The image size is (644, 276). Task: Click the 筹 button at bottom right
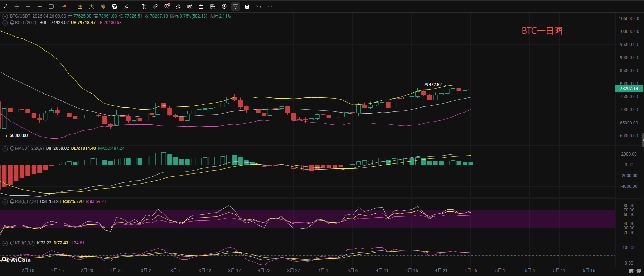pos(631,271)
